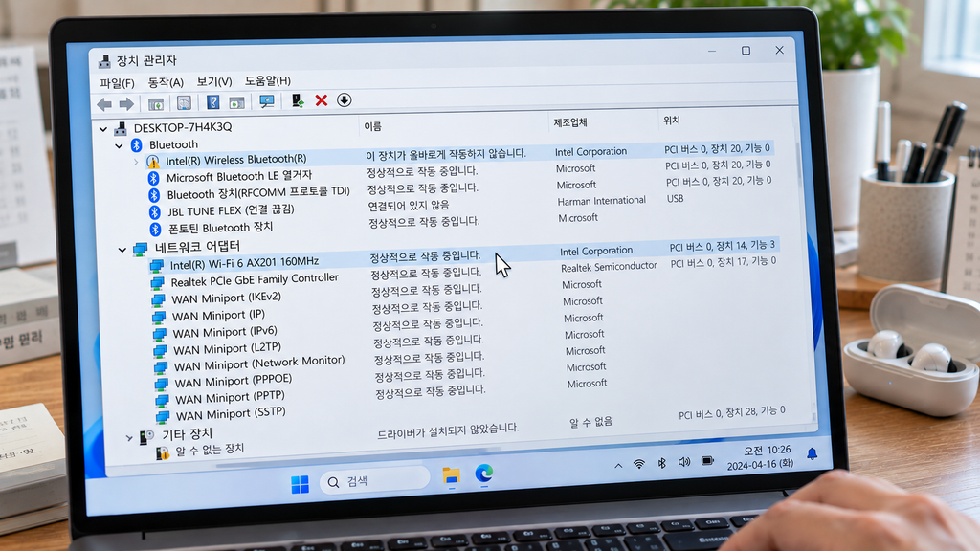This screenshot has height=551, width=980.
Task: Open the 동작(A) menu
Action: click(x=166, y=82)
